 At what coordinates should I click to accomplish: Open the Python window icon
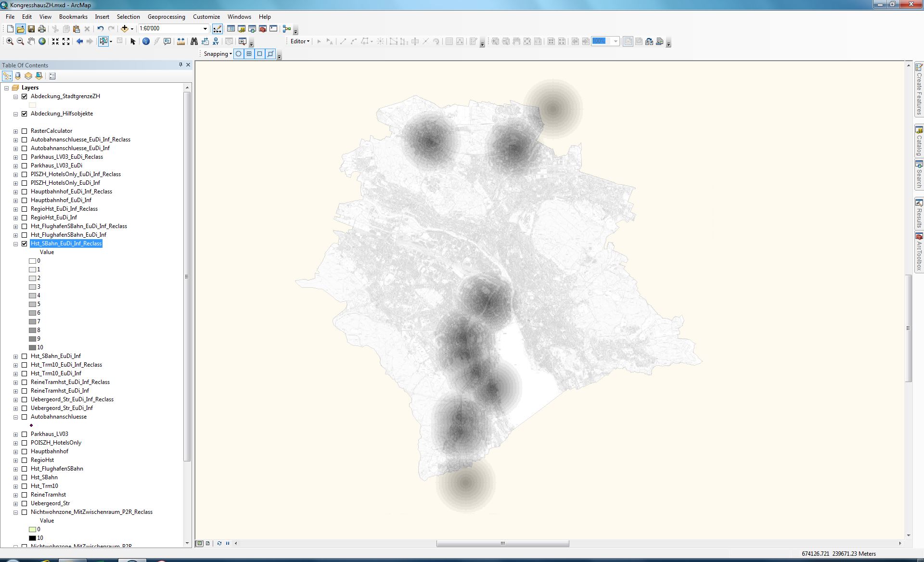pyautogui.click(x=273, y=29)
